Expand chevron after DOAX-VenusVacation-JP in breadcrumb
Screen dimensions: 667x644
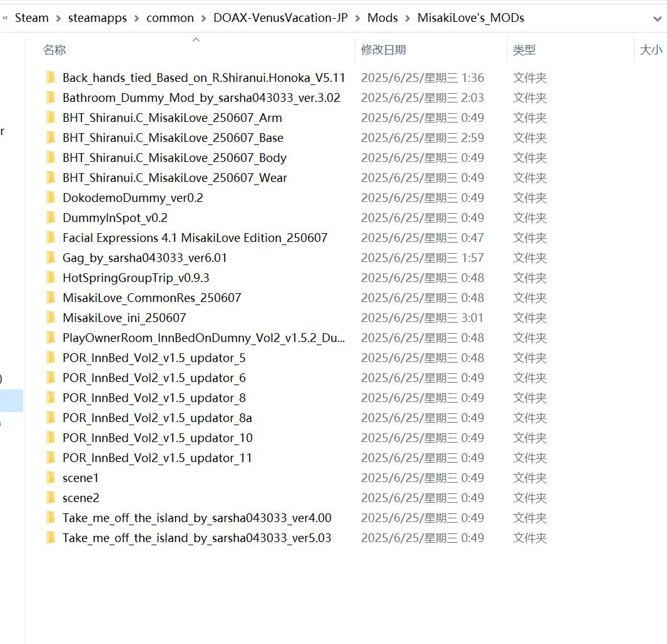point(358,18)
